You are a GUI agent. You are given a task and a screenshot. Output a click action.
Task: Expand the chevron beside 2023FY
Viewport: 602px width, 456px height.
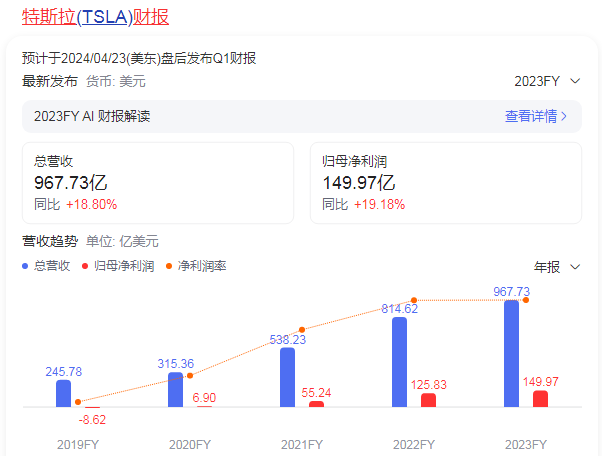pyautogui.click(x=575, y=81)
